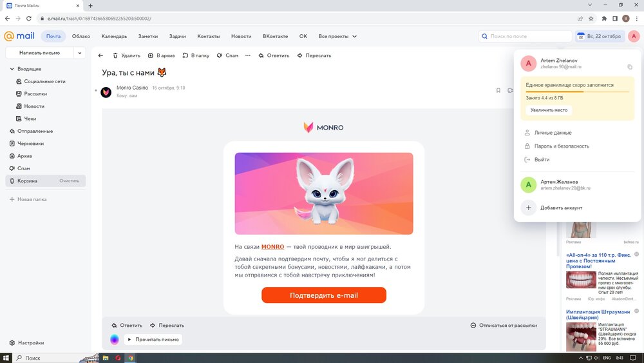Screen dimensions: 644x363
Task: Click Прочитать письмо play button
Action: click(153, 340)
